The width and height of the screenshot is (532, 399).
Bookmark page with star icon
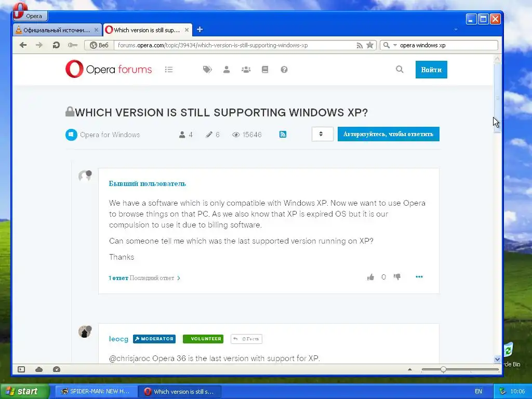[370, 45]
